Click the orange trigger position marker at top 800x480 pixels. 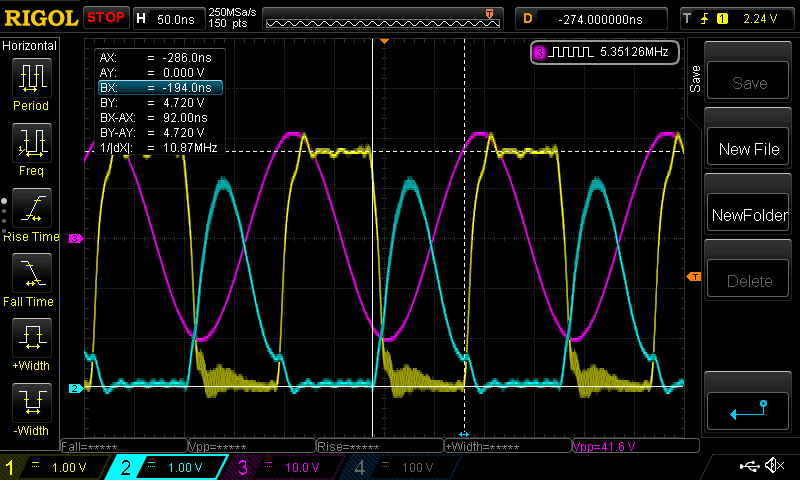(x=385, y=41)
